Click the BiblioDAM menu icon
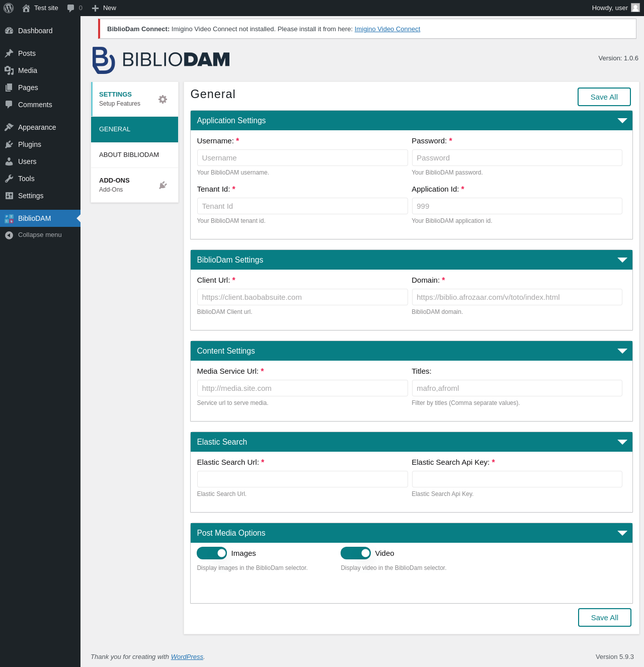Image resolution: width=644 pixels, height=667 pixels. 9,218
